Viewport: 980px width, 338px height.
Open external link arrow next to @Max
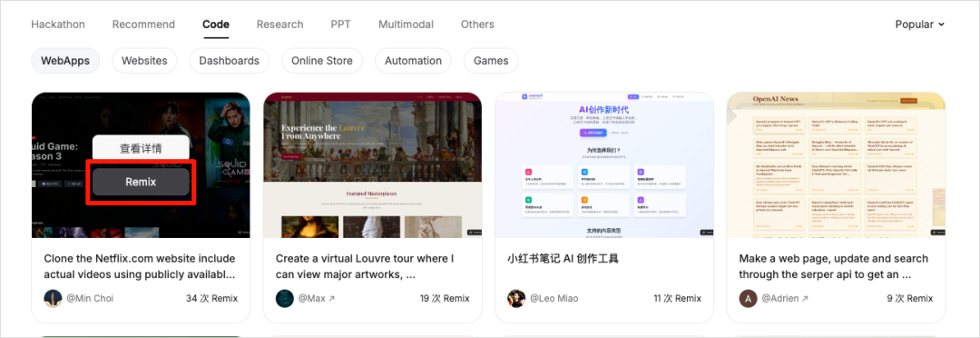[331, 299]
